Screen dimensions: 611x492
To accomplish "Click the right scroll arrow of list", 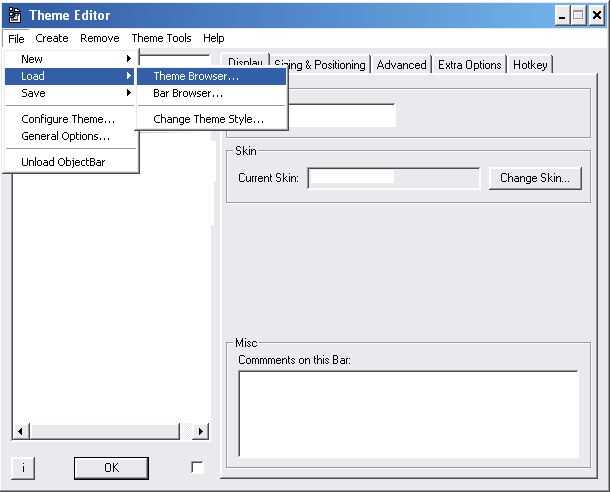I will [201, 431].
